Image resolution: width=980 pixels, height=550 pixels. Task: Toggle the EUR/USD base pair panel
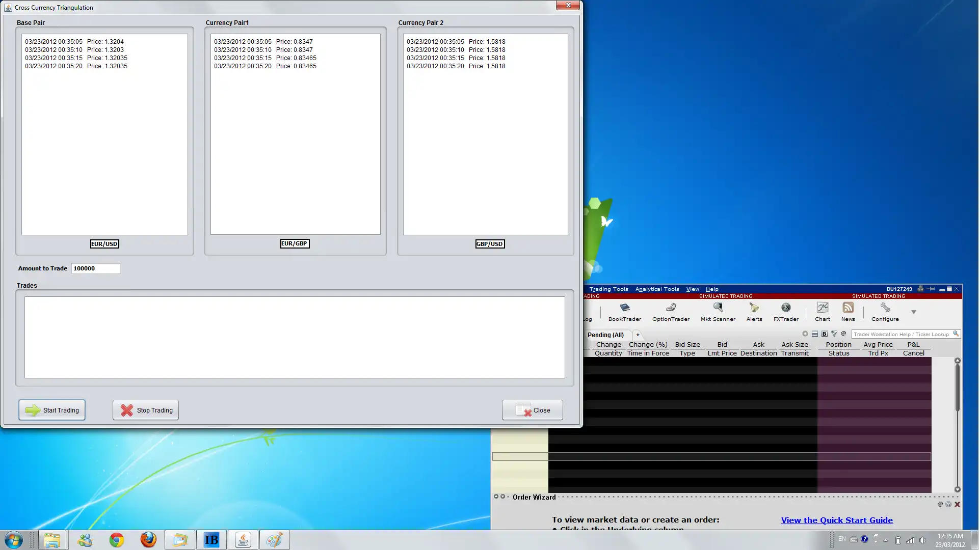point(104,243)
